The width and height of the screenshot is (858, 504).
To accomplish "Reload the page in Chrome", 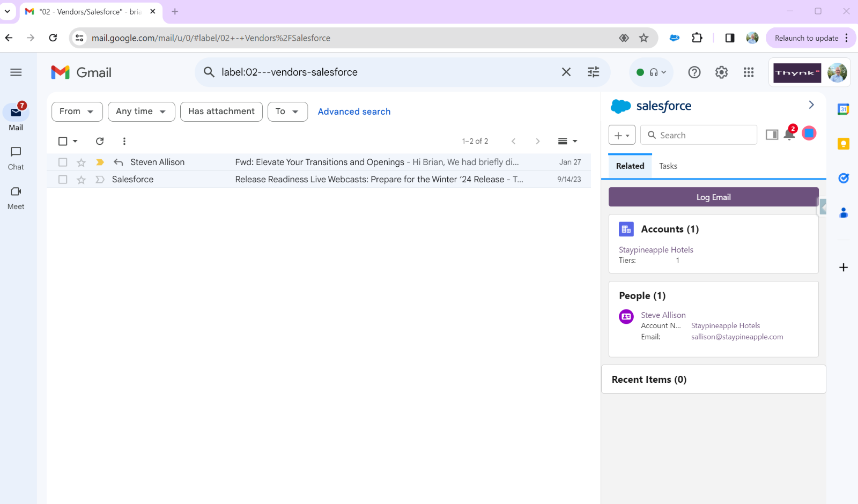I will [x=53, y=38].
